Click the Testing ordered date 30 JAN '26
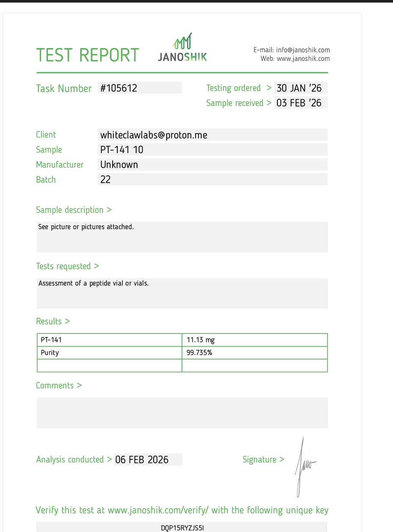Image resolution: width=393 pixels, height=532 pixels. pyautogui.click(x=301, y=88)
